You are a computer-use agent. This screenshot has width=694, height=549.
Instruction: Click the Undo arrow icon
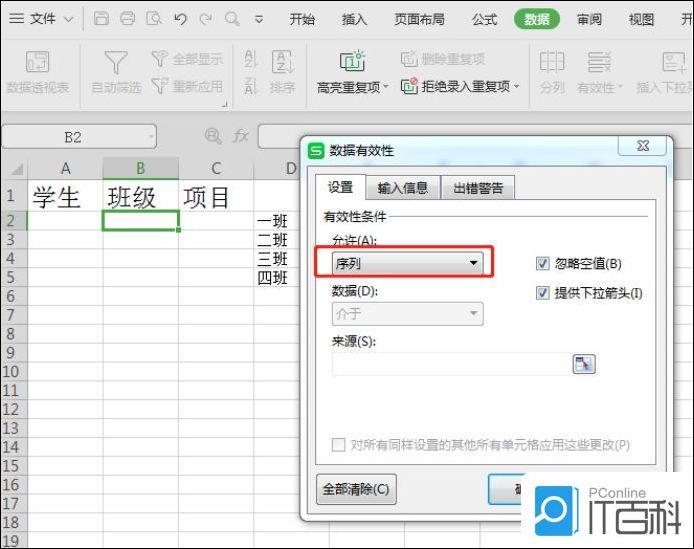coord(180,19)
